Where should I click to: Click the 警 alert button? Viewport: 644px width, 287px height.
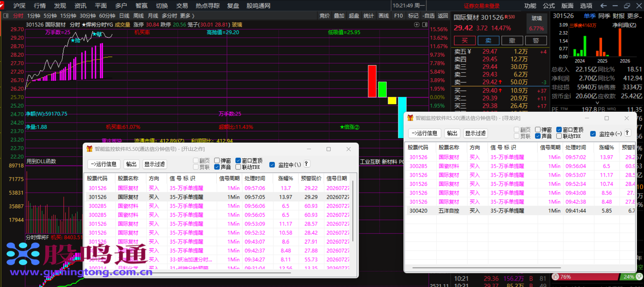tap(536, 40)
